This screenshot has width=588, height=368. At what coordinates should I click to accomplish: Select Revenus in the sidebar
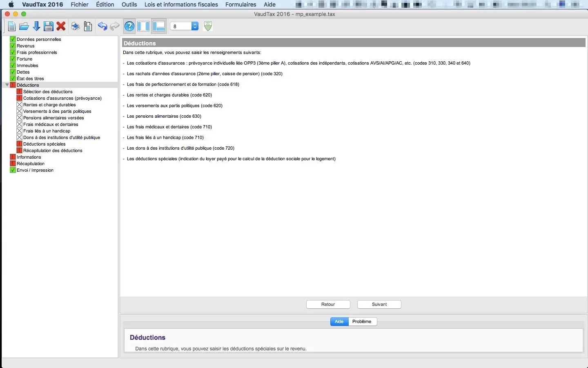pos(26,46)
